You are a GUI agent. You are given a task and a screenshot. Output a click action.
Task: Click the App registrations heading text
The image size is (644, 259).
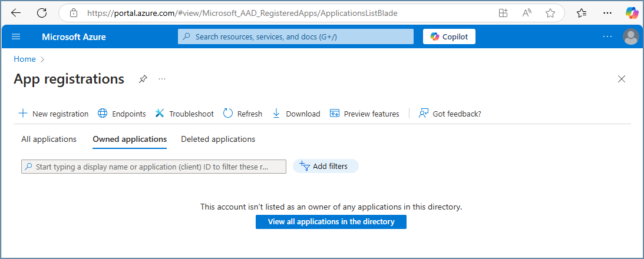click(x=69, y=79)
